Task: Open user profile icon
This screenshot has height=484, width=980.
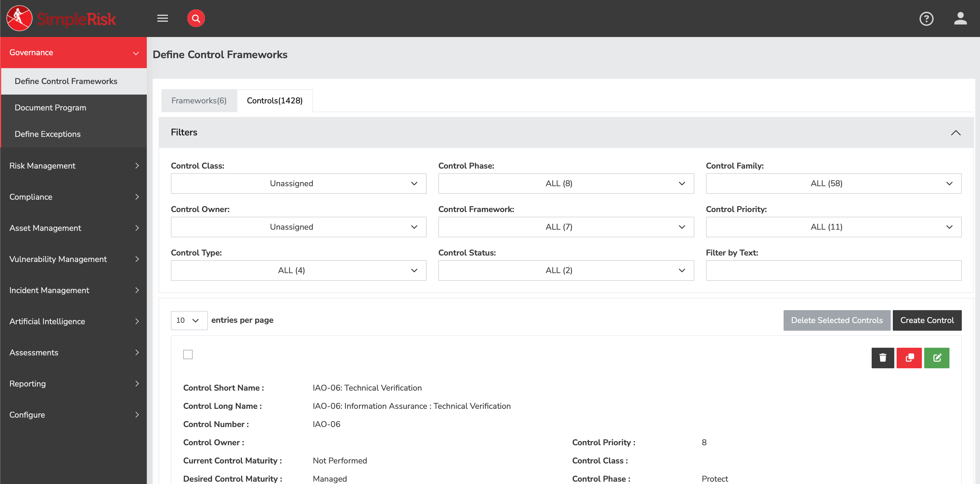Action: tap(960, 18)
